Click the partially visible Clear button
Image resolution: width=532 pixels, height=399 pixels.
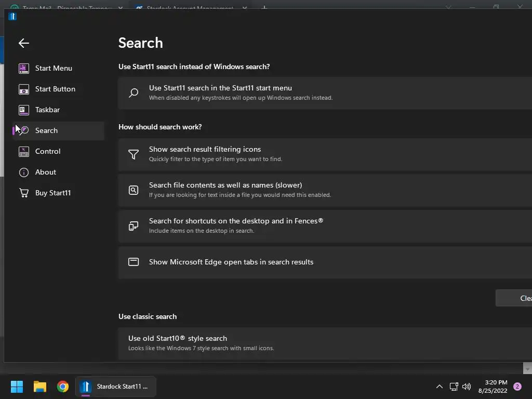(514, 298)
